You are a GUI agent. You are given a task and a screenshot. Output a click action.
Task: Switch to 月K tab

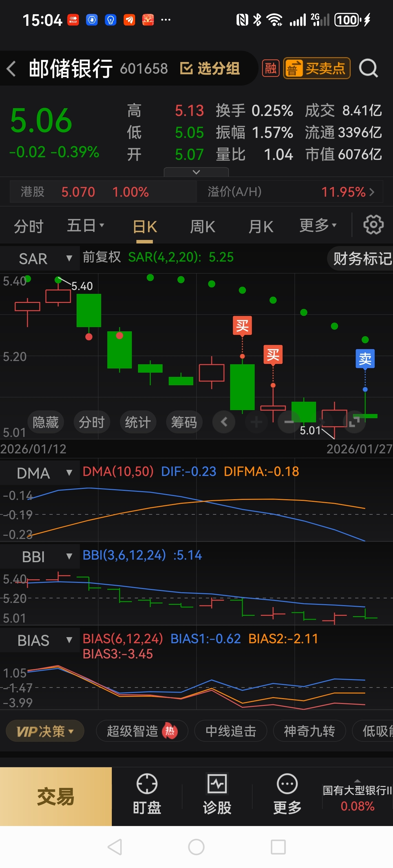point(260,226)
